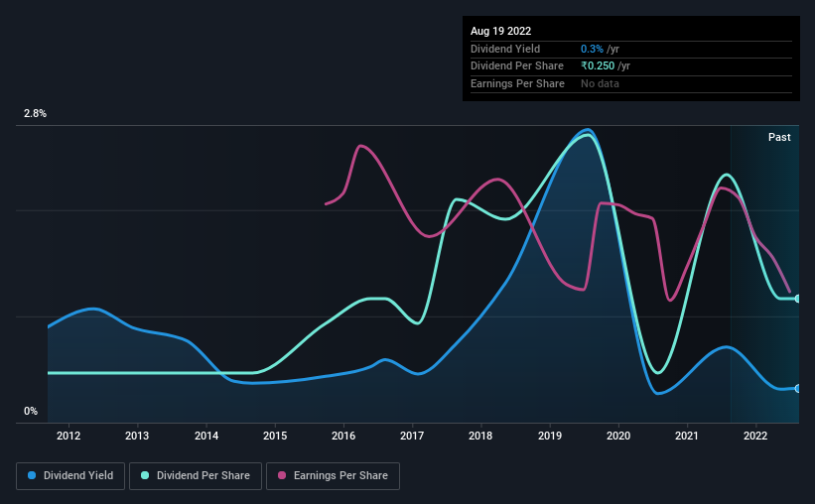Click the 2012 x-axis label
This screenshot has height=504, width=815.
tap(68, 436)
